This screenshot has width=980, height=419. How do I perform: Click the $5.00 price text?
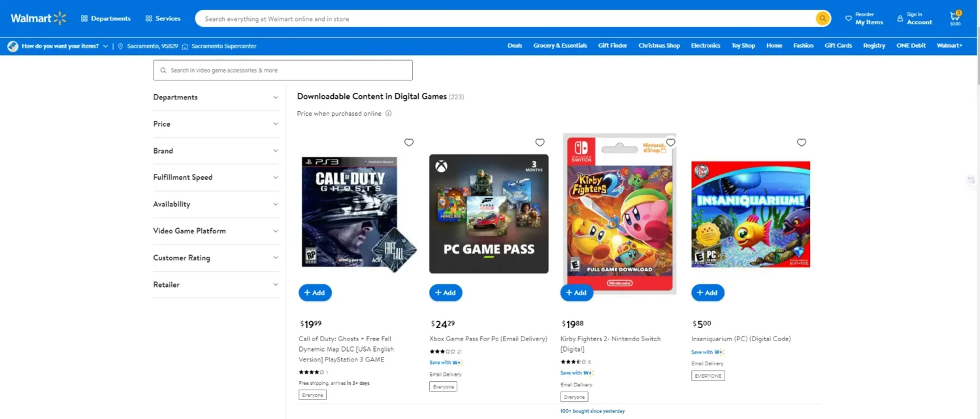(702, 324)
